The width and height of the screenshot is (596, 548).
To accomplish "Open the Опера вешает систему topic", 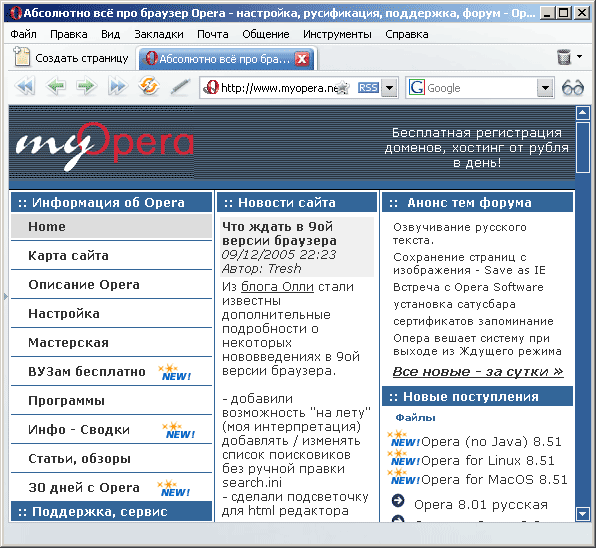I will click(x=477, y=345).
